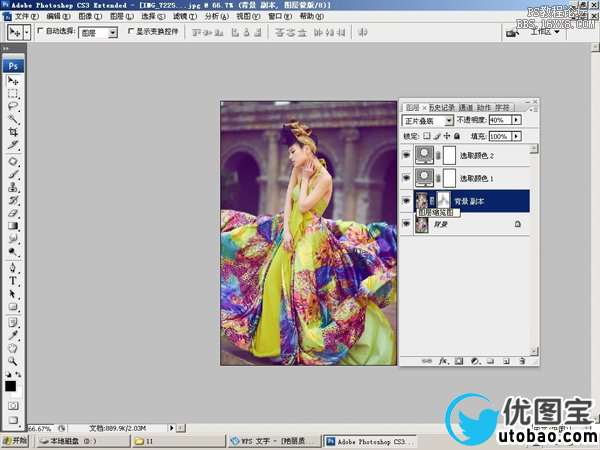
Task: Open the 选择 menu
Action: 153,16
